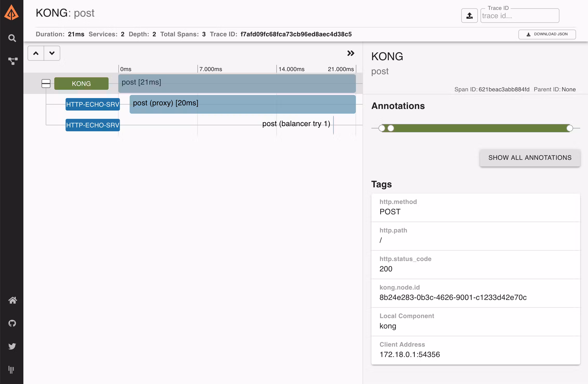Collapse the KONG span tree node
Viewport: 588px width, 384px height.
[x=46, y=84]
